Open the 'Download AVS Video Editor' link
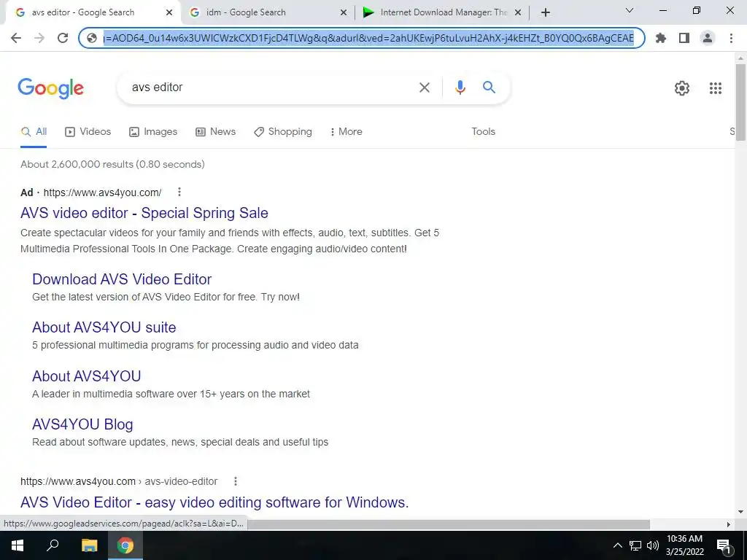Image resolution: width=747 pixels, height=560 pixels. pos(122,279)
